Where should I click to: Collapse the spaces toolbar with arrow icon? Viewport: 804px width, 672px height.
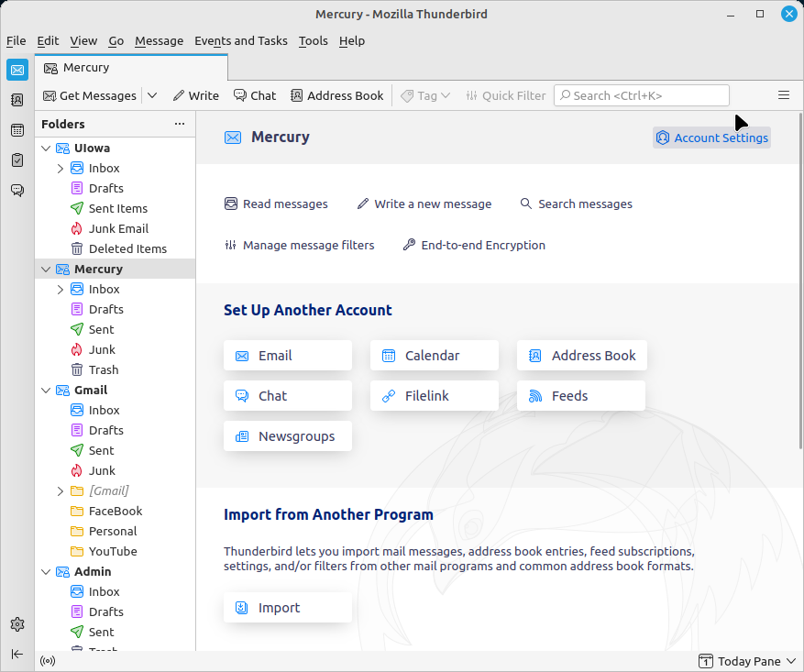pos(17,654)
